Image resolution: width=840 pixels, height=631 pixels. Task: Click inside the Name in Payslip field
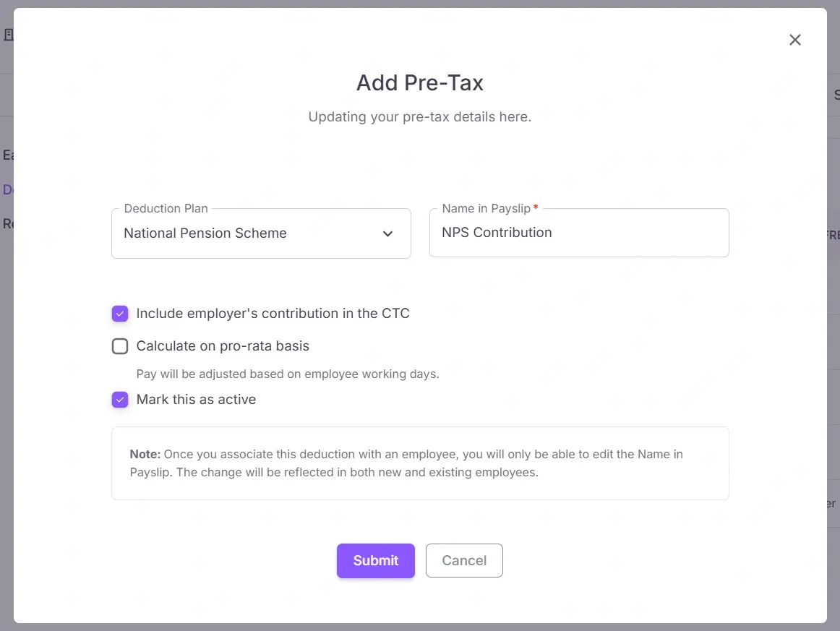(578, 232)
